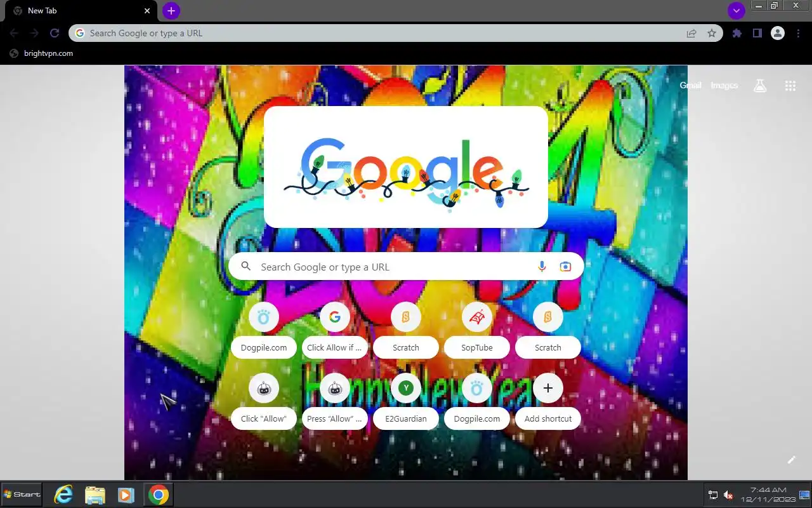This screenshot has width=812, height=508.
Task: Open Windows Media Player from taskbar
Action: point(126,494)
